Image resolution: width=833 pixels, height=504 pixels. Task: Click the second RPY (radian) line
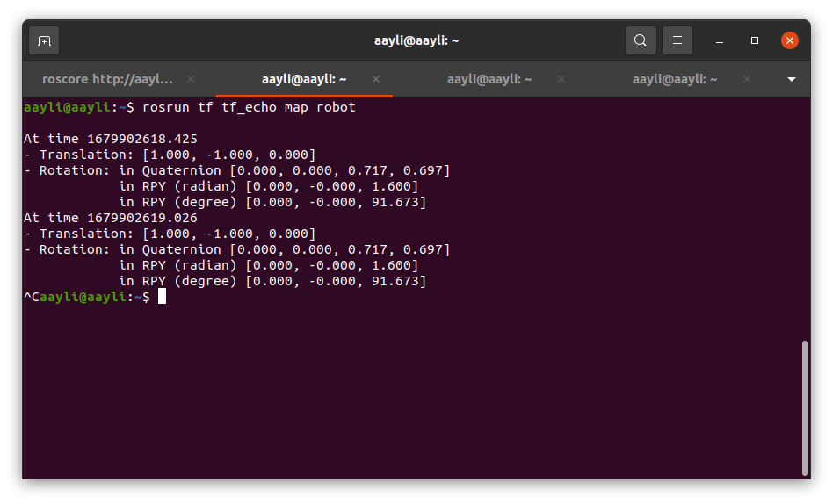tap(269, 265)
